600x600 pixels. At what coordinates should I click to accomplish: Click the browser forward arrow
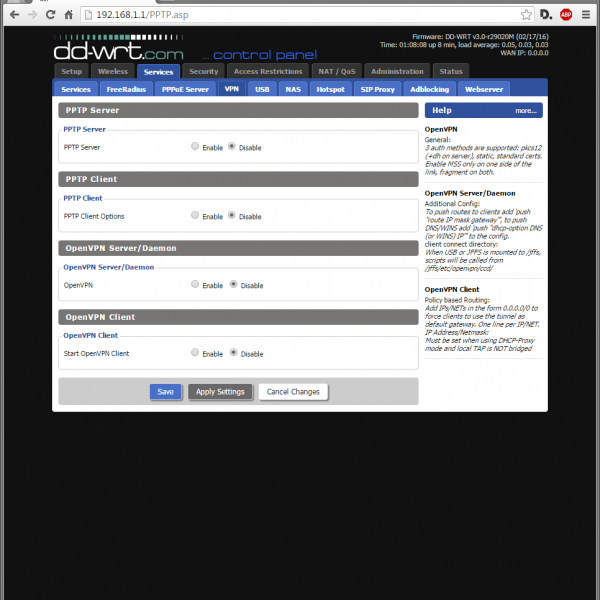[32, 15]
